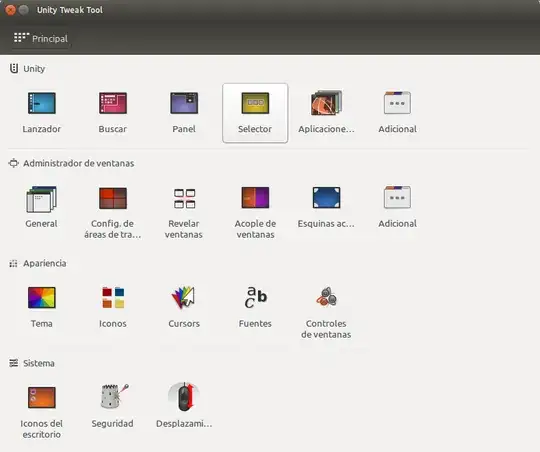Open Iconos del escritorio settings
540x452 pixels.
42,412
